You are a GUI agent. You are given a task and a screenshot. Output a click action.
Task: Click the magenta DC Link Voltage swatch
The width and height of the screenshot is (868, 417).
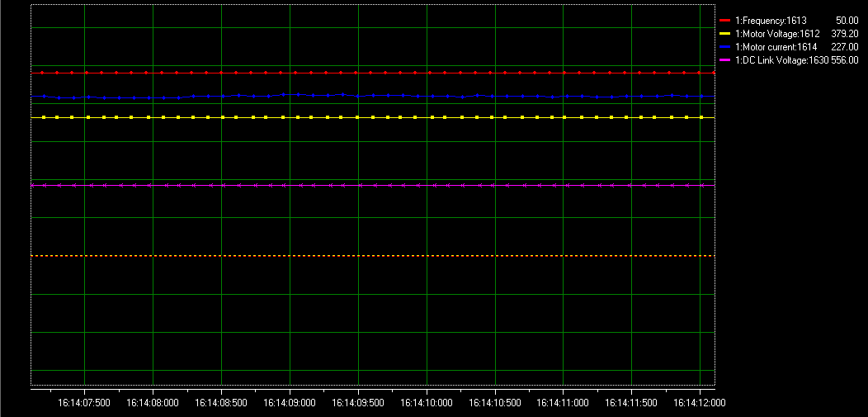pyautogui.click(x=725, y=61)
